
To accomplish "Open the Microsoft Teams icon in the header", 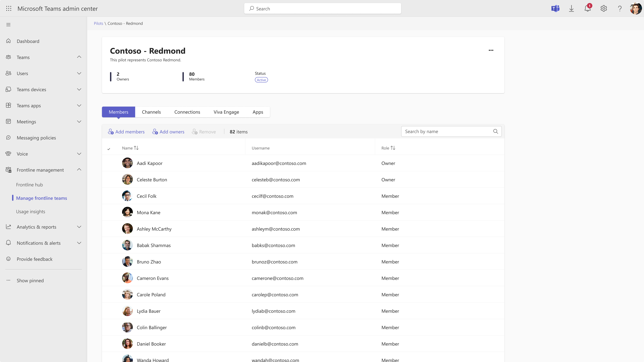I will click(555, 8).
